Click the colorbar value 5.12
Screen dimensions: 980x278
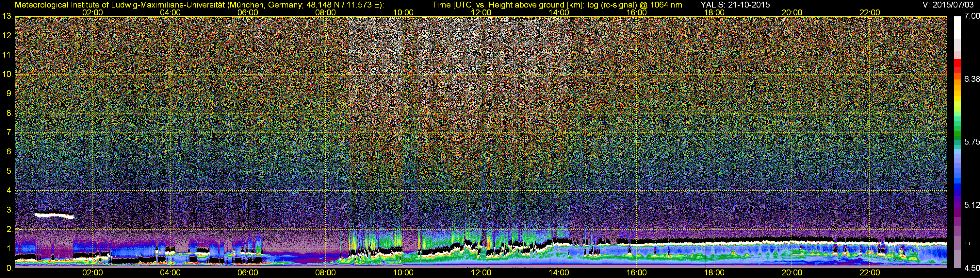point(972,205)
